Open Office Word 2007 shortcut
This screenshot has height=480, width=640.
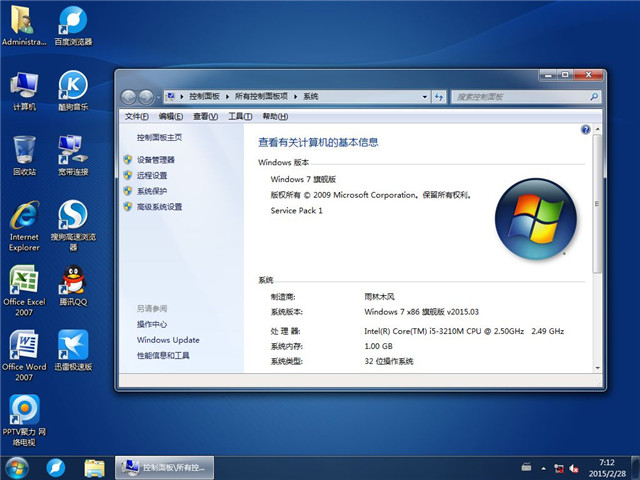[24, 356]
